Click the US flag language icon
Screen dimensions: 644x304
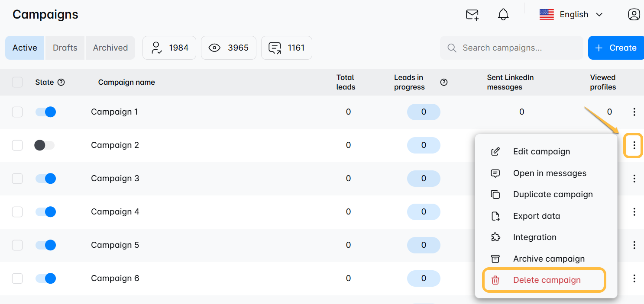coord(547,15)
